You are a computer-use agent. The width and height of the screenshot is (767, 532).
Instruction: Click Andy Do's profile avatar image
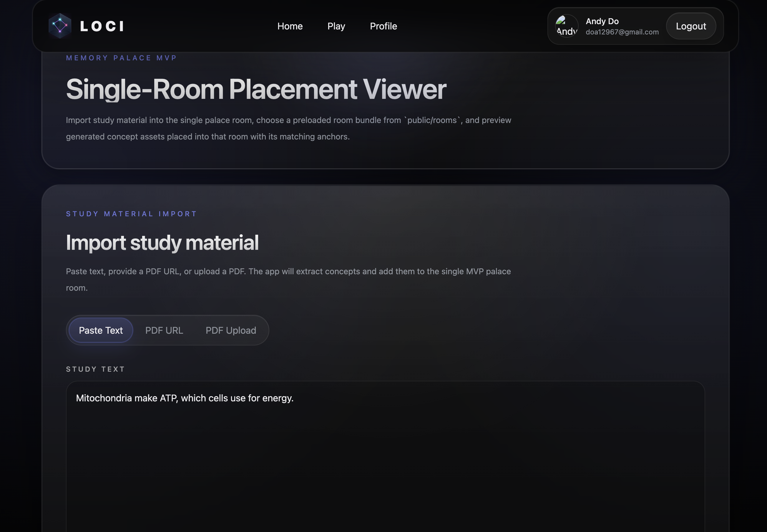click(566, 26)
